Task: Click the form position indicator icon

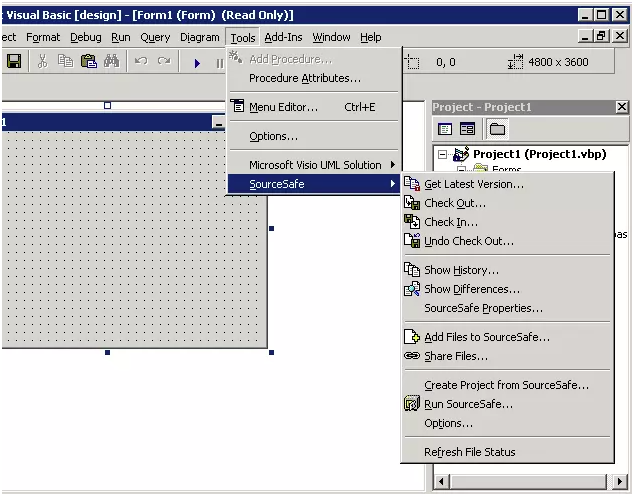Action: coord(412,62)
